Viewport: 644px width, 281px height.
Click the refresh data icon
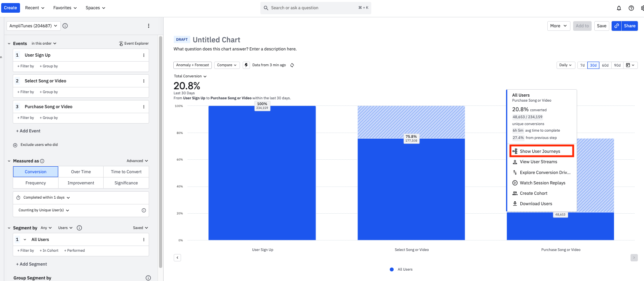pyautogui.click(x=292, y=65)
